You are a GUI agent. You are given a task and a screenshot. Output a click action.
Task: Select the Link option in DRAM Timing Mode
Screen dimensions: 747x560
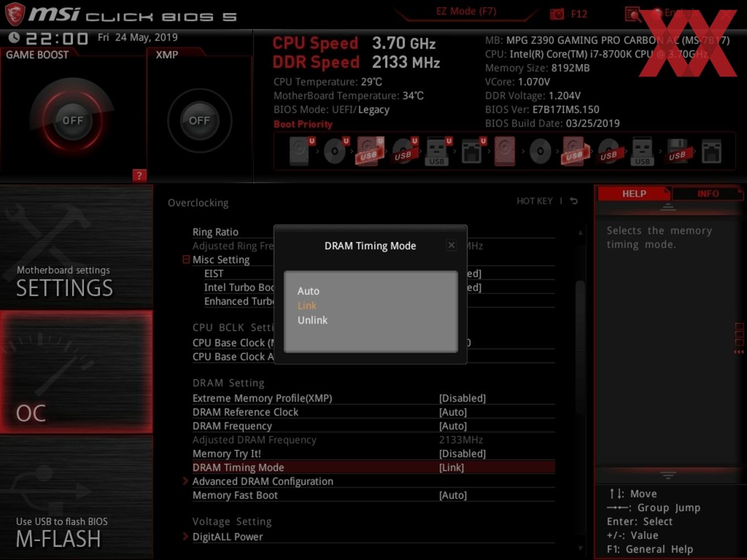[x=307, y=306]
